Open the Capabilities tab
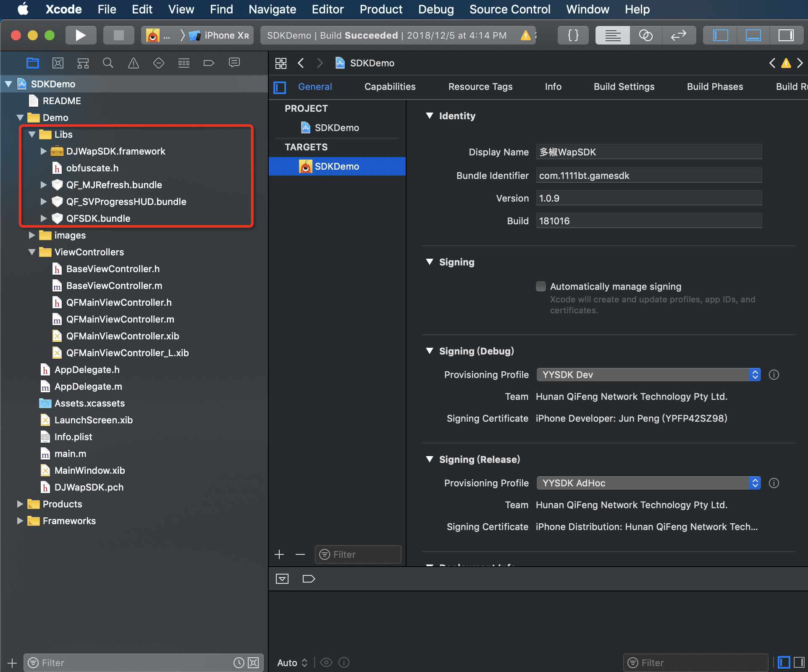The image size is (808, 672). coord(390,87)
